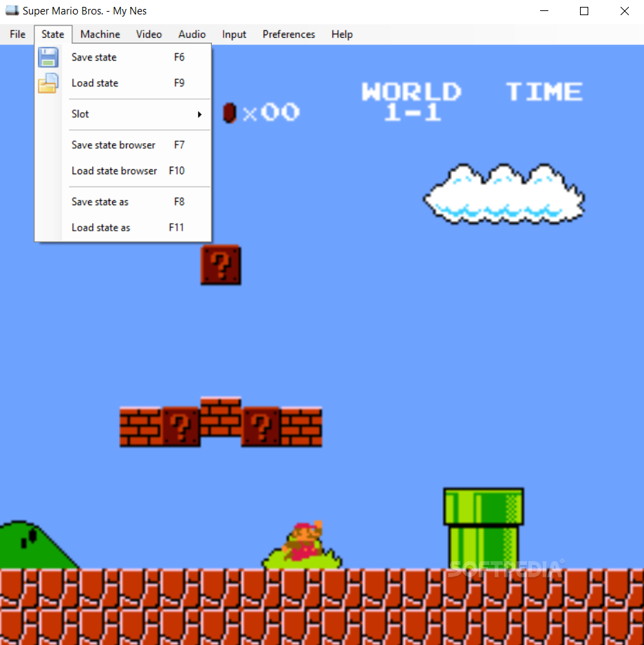
Task: Click the green warp pipe in game
Action: click(x=484, y=529)
